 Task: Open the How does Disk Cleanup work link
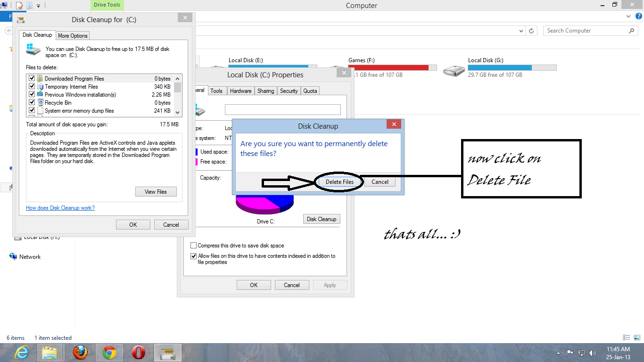[x=60, y=207]
